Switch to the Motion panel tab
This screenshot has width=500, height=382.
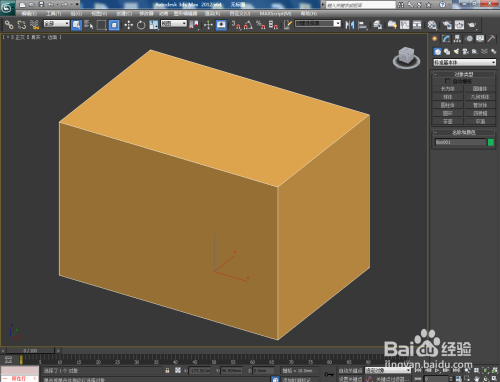469,39
